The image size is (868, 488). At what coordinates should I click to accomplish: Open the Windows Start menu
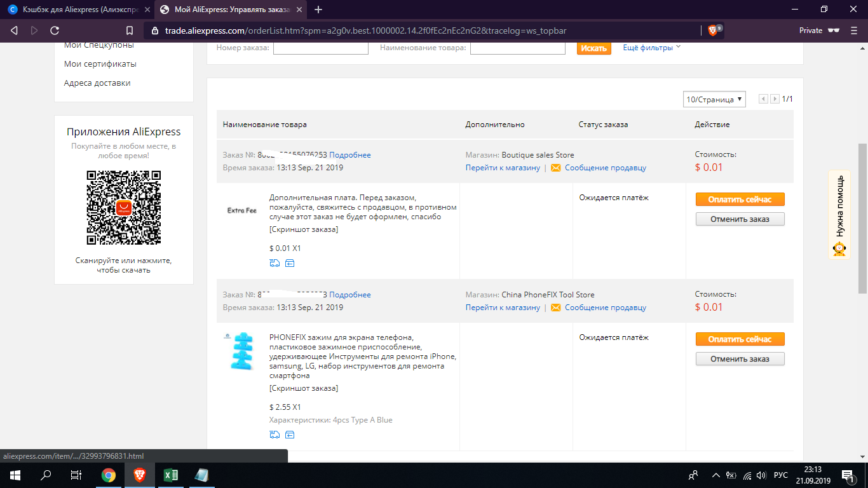pyautogui.click(x=14, y=475)
